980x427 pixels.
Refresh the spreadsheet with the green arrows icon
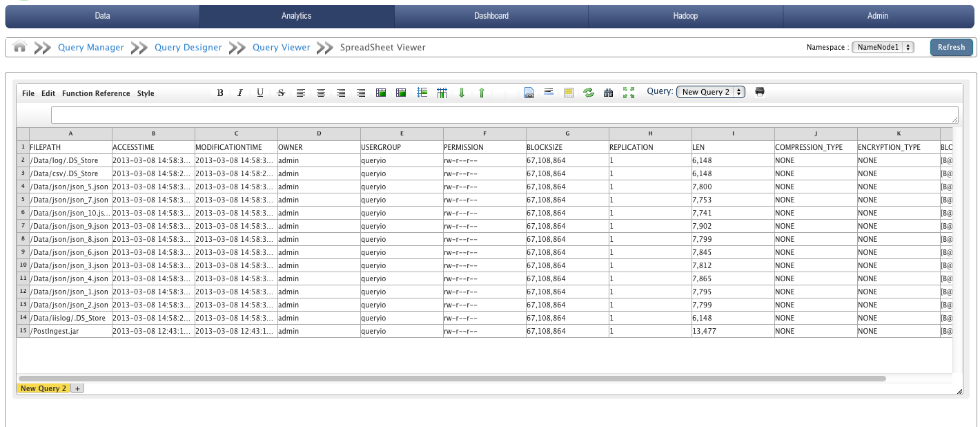tap(589, 93)
